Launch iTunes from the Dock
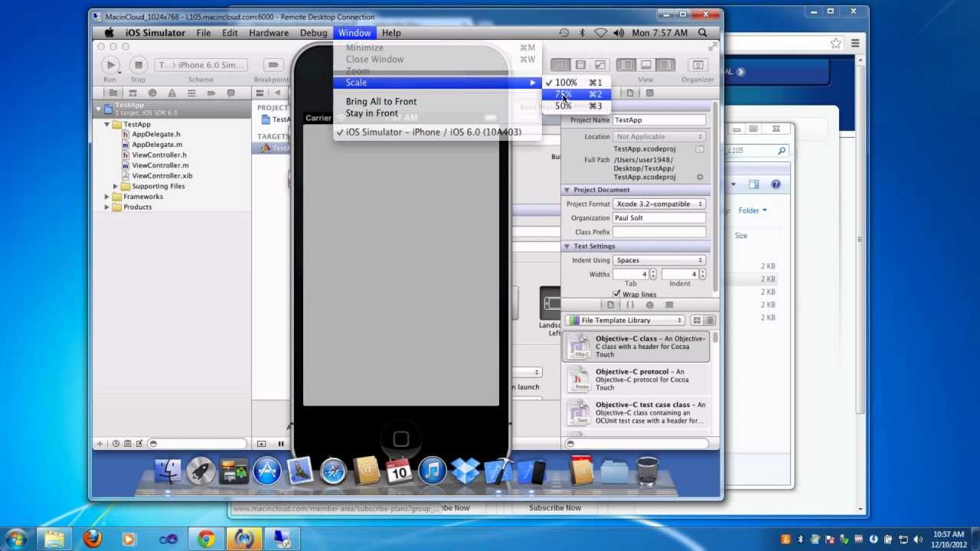Image resolution: width=980 pixels, height=551 pixels. (x=432, y=471)
